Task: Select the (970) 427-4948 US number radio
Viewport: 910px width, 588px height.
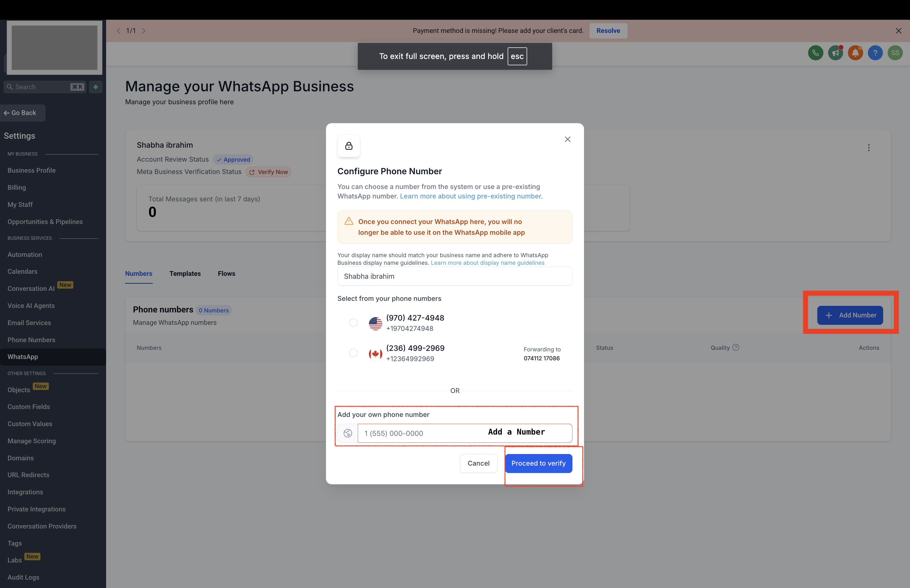Action: [x=353, y=323]
